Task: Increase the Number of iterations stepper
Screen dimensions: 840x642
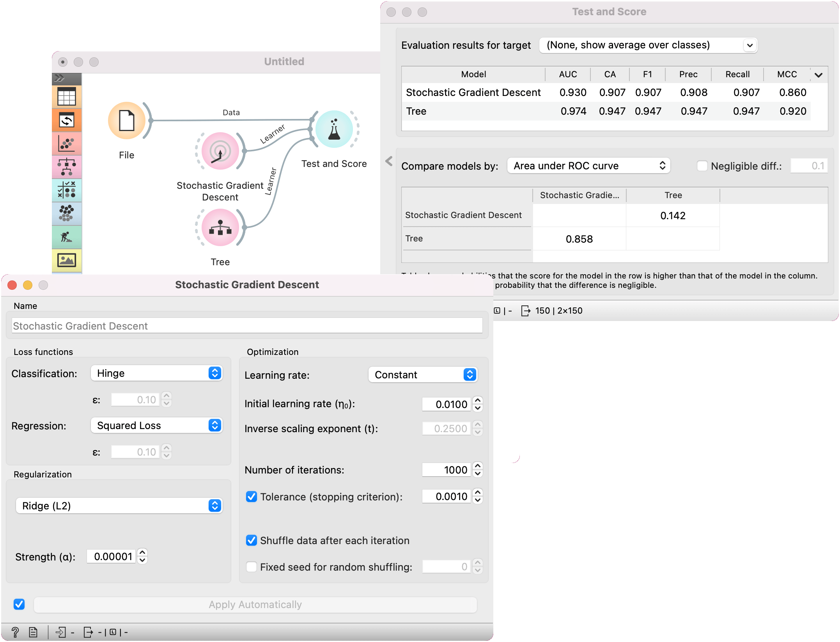Action: [x=478, y=466]
